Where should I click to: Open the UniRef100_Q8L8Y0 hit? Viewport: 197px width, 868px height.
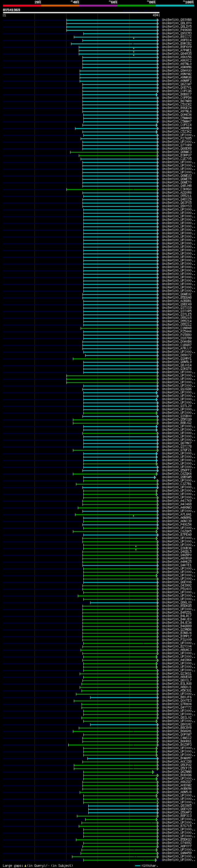pos(177,23)
